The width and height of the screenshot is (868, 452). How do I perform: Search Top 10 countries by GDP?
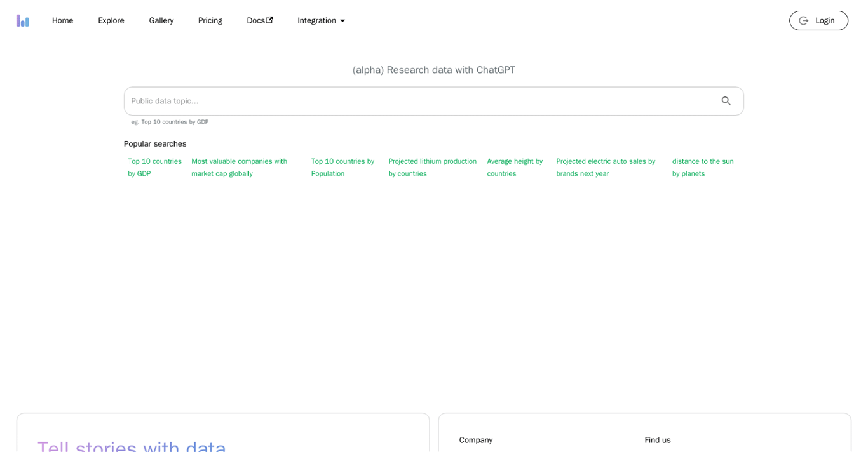(154, 167)
